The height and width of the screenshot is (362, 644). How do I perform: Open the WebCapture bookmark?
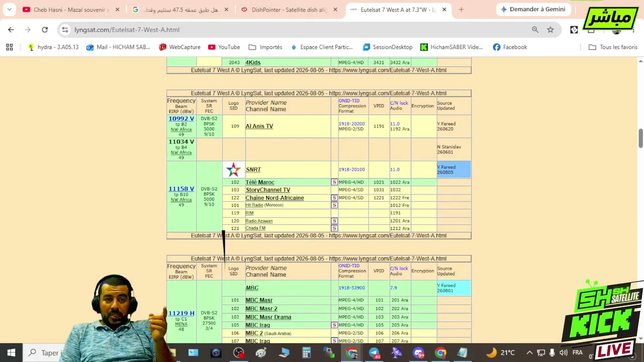pyautogui.click(x=180, y=47)
